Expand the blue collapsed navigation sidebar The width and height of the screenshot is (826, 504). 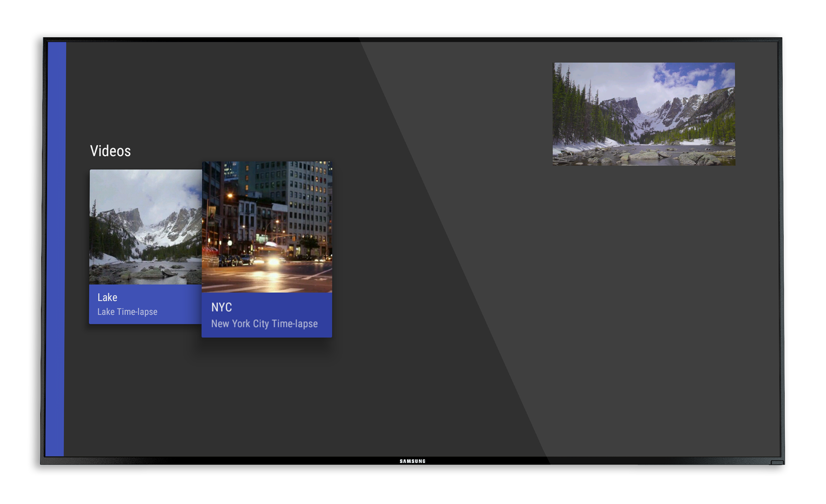tap(55, 249)
